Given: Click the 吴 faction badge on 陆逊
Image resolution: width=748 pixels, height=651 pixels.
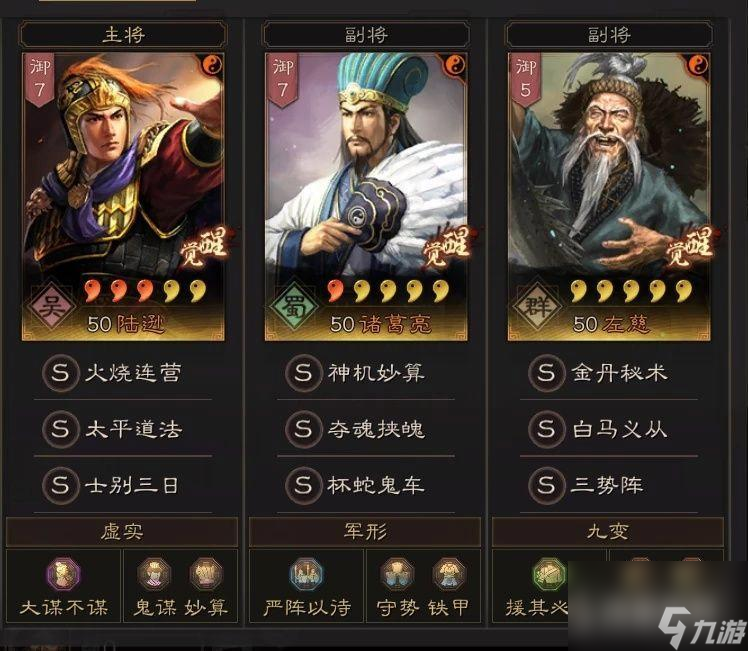Looking at the screenshot, I should 51,306.
